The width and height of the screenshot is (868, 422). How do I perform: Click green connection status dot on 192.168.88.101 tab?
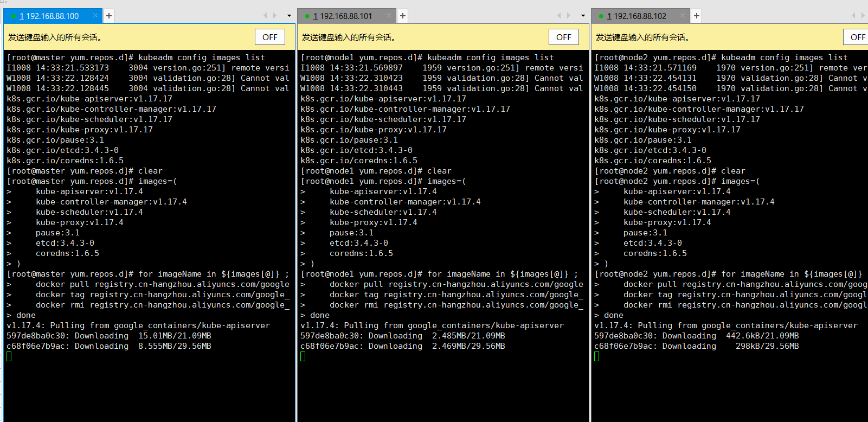coord(307,16)
